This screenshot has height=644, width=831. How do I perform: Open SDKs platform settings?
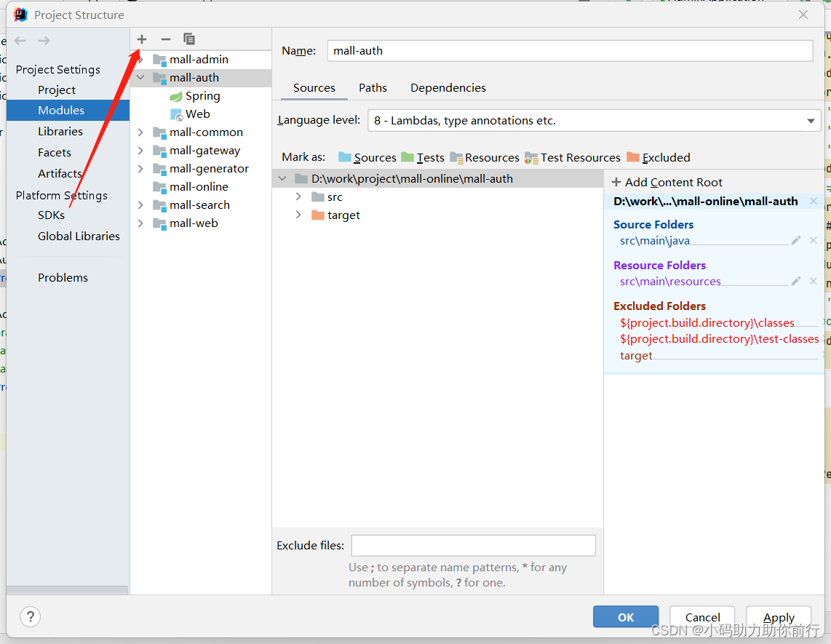[x=51, y=215]
